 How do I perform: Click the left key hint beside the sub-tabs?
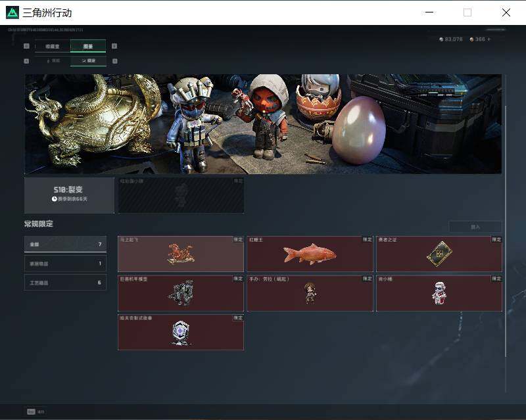[26, 61]
